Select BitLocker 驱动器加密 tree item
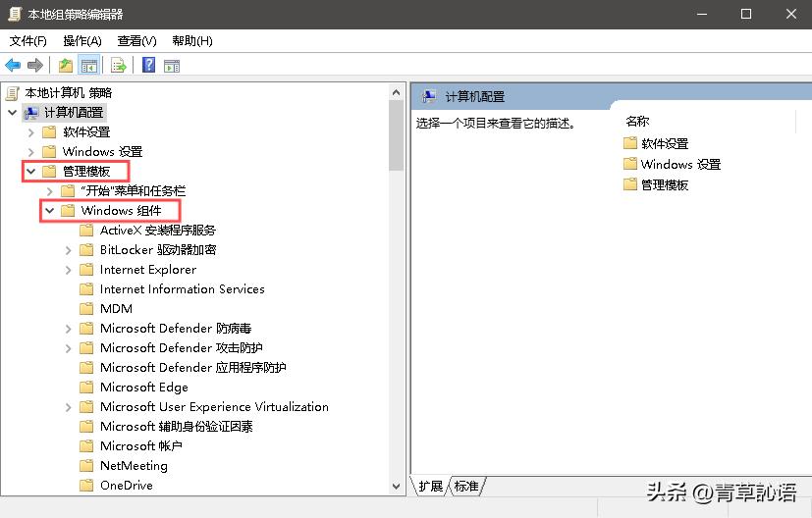The image size is (812, 518). (158, 250)
